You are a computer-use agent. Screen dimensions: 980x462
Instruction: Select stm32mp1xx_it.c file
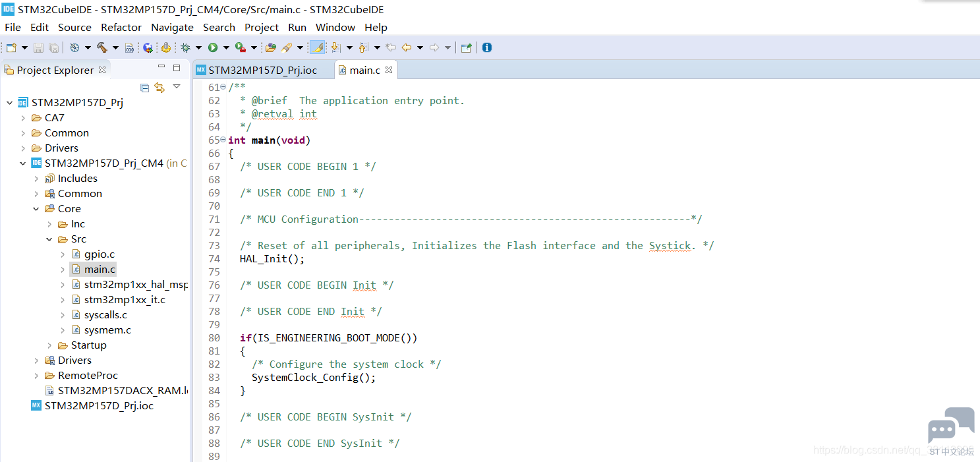pyautogui.click(x=125, y=300)
